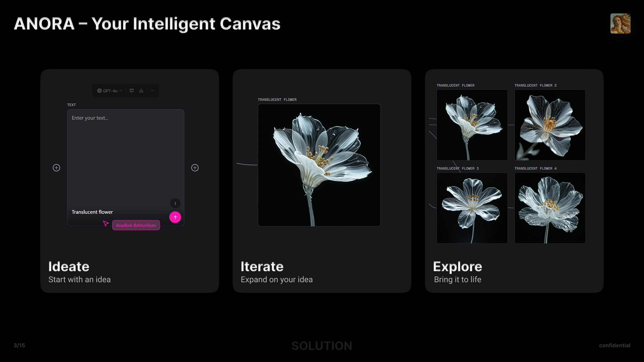Select the first Translucent Flower thumbnail in Explore
Screen dimensions: 644x362
tap(472, 125)
